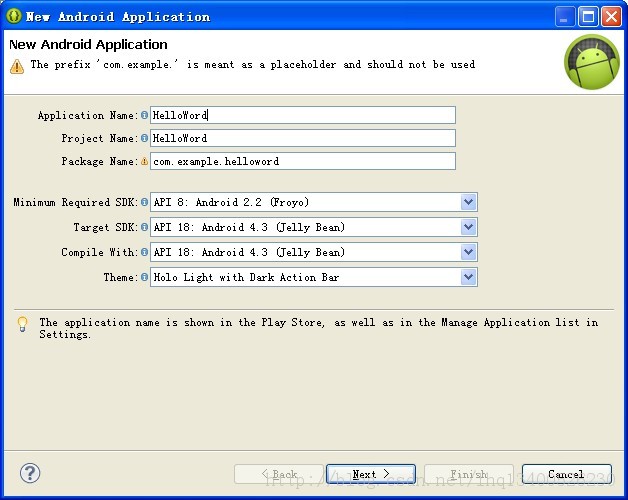
Task: Click the 'Compile With:' label
Action: coord(100,252)
